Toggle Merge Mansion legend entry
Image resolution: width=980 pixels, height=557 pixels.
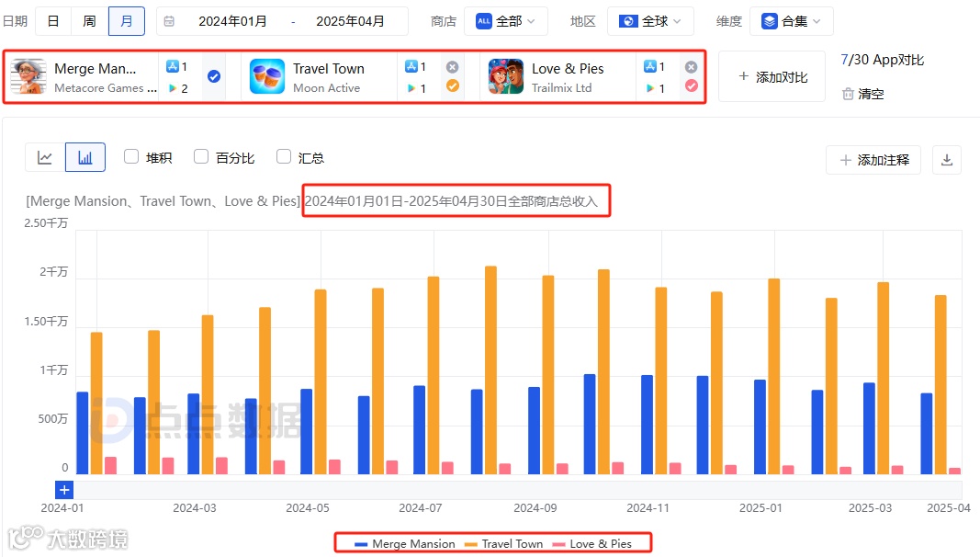405,544
